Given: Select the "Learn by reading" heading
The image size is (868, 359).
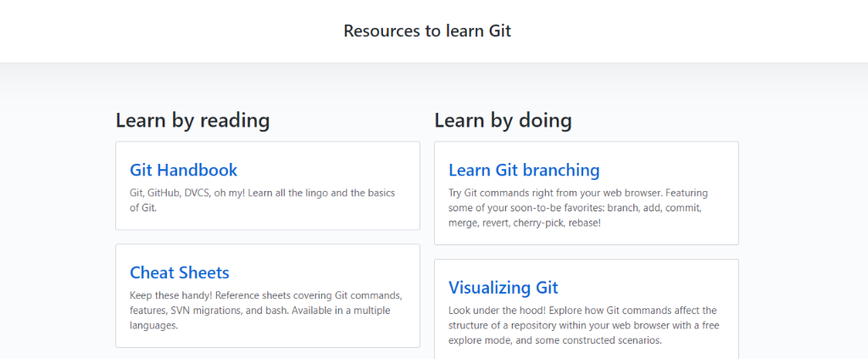Looking at the screenshot, I should [192, 121].
